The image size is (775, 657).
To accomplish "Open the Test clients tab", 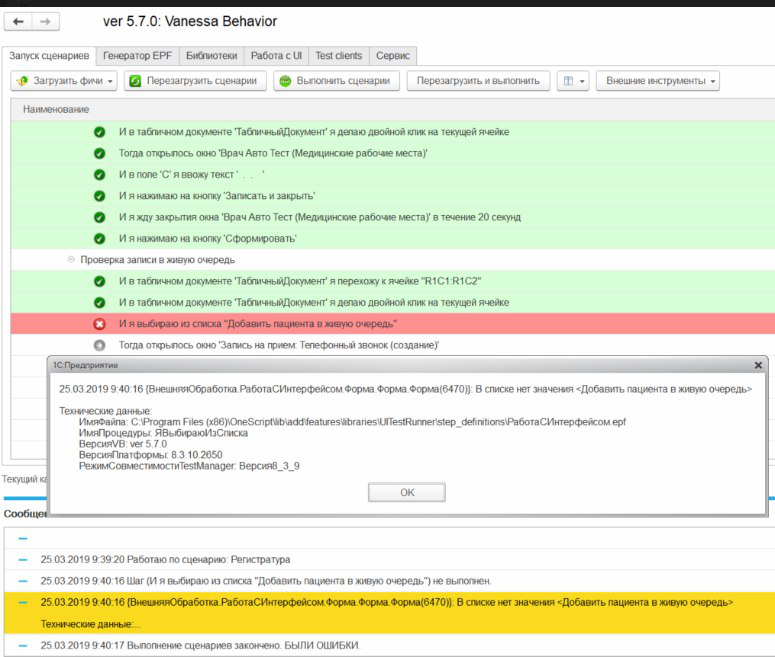I will click(x=339, y=56).
